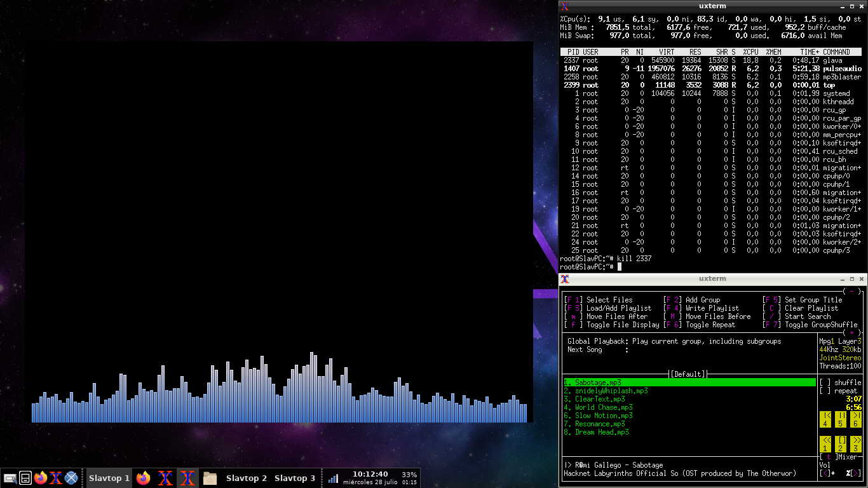This screenshot has width=868, height=488.
Task: Stop playback in mp3blaster
Action: coord(841,445)
